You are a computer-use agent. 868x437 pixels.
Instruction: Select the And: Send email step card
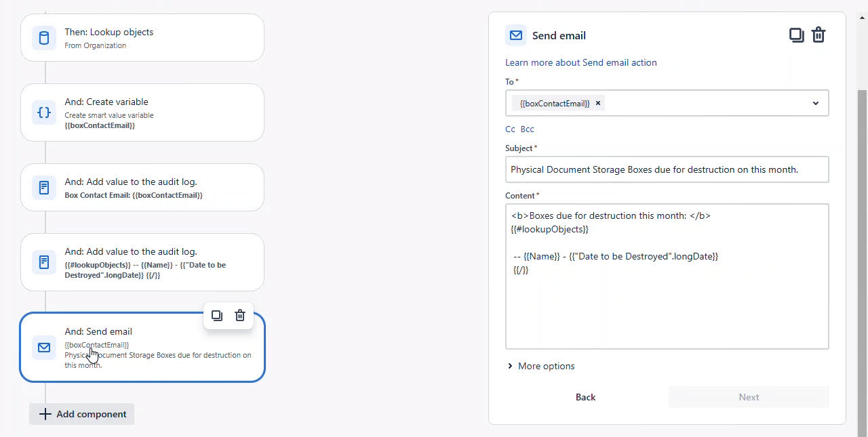142,348
